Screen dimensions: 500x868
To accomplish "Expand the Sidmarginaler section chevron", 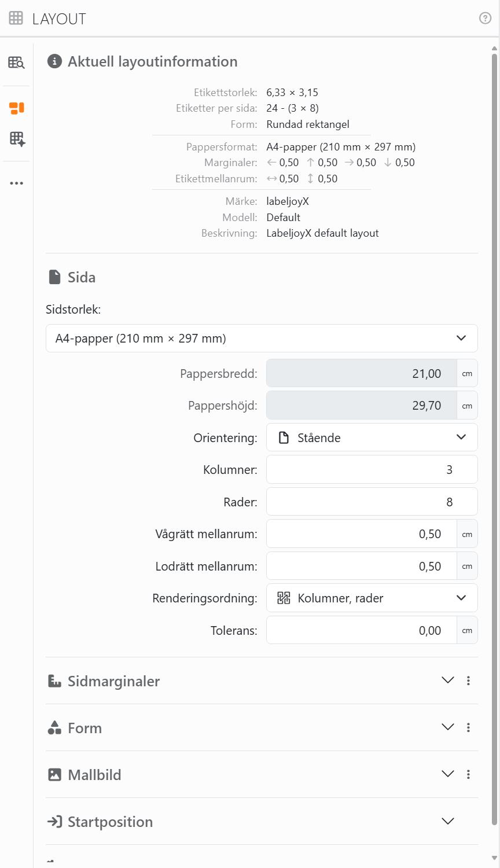I will point(448,681).
